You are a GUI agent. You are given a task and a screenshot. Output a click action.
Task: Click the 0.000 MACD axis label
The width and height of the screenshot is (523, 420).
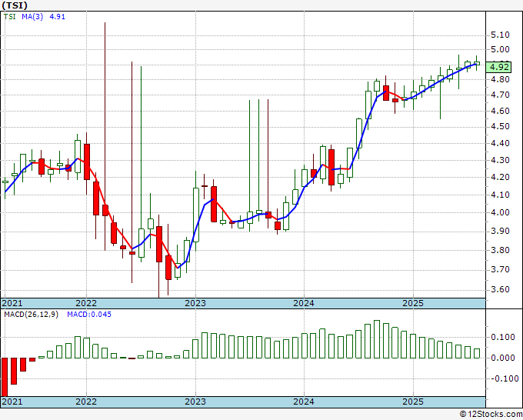tap(503, 358)
